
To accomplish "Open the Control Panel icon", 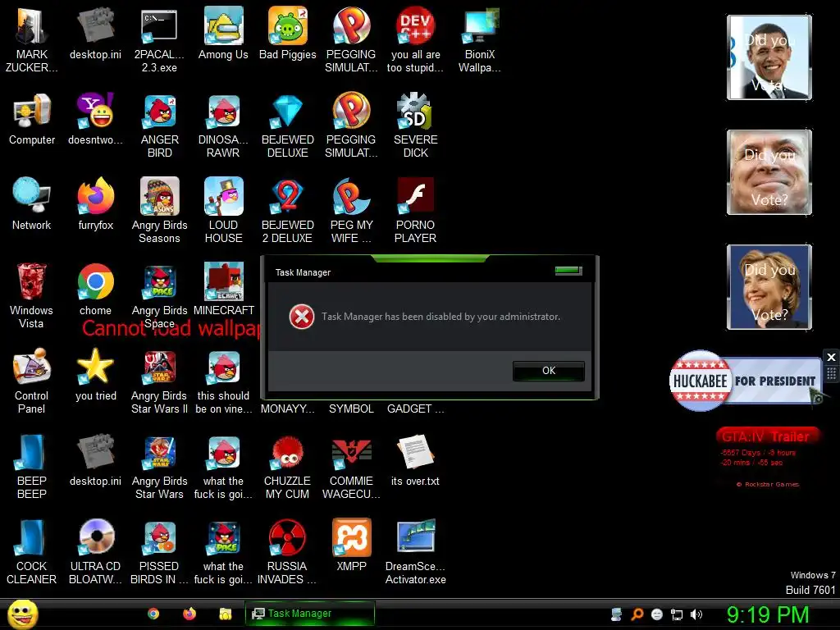I will tap(32, 381).
